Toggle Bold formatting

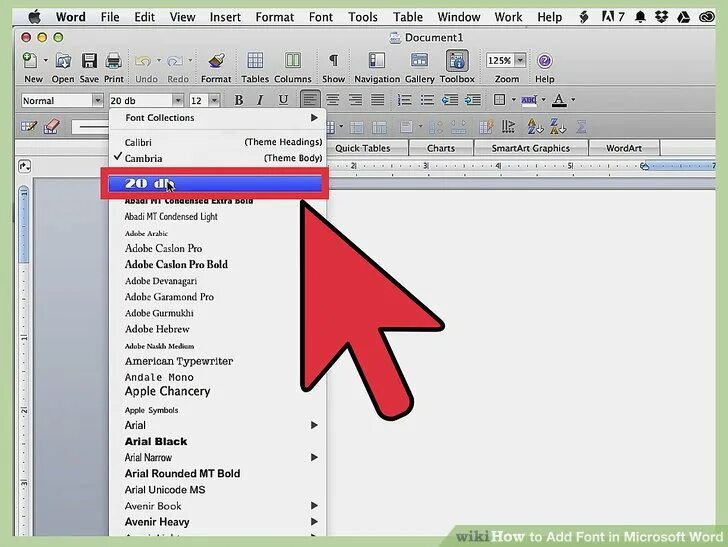point(239,100)
